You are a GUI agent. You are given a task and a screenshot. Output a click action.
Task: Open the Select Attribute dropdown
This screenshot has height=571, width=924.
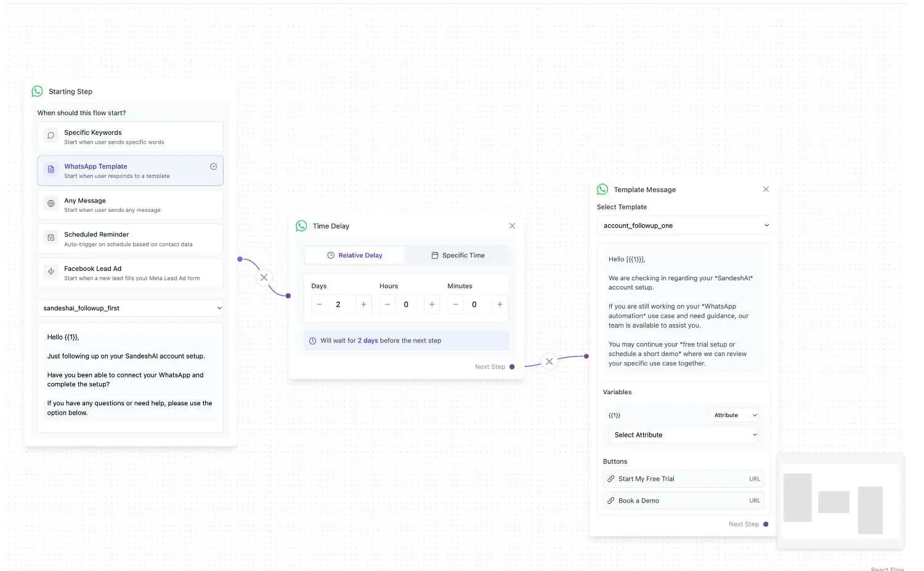[684, 435]
